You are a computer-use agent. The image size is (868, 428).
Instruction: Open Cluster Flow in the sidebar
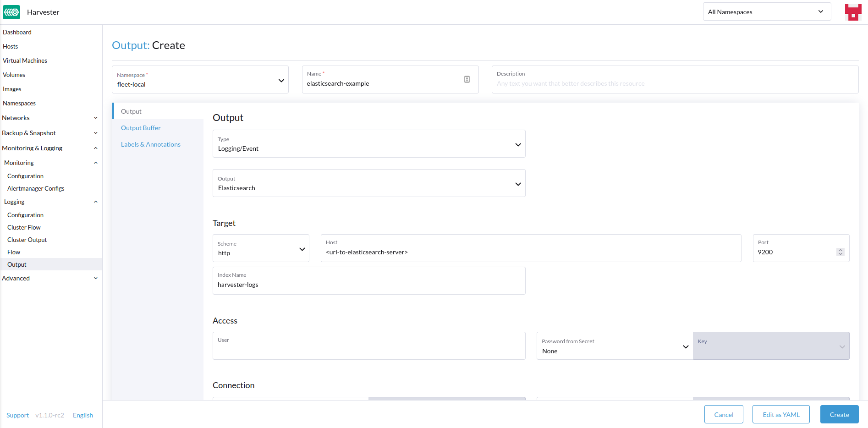[24, 227]
